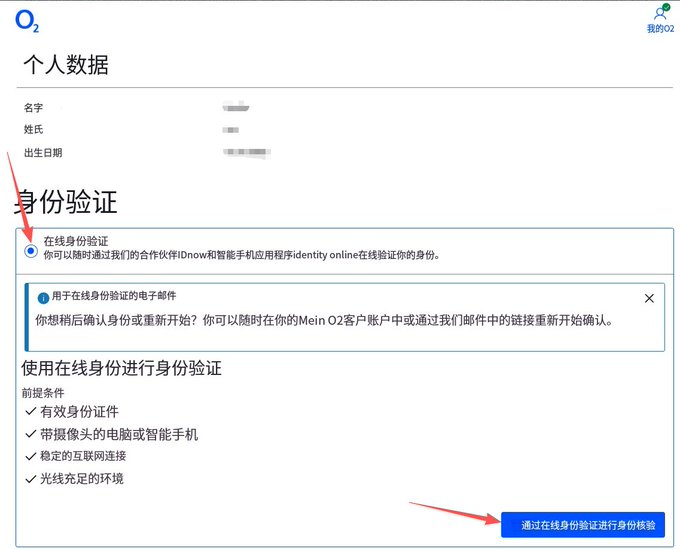
Task: Click the 在线身份验证 option title
Action: click(x=76, y=241)
